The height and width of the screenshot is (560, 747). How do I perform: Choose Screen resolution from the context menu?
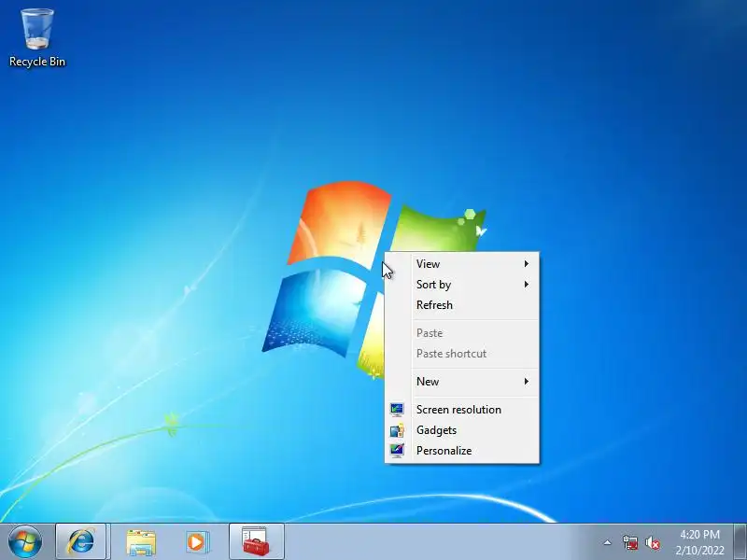coord(462,410)
